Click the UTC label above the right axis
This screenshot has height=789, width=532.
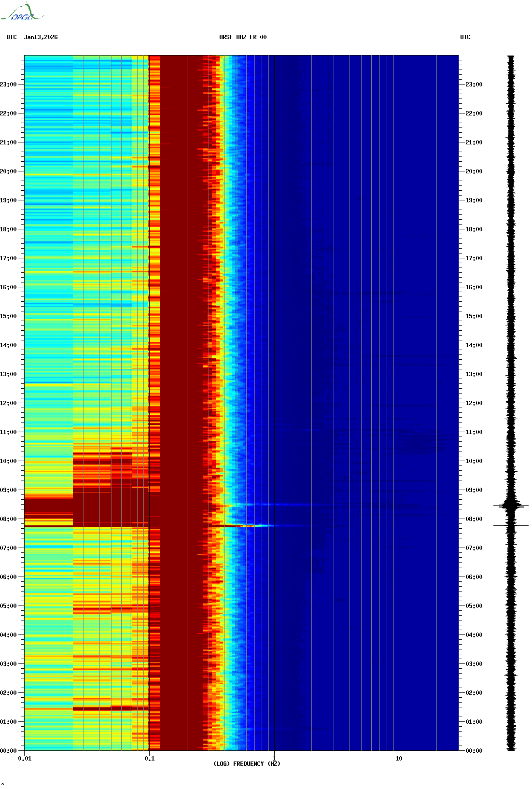pos(465,37)
